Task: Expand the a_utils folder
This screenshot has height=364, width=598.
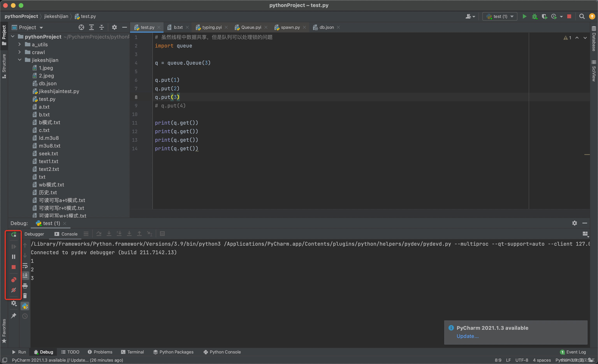Action: [20, 44]
